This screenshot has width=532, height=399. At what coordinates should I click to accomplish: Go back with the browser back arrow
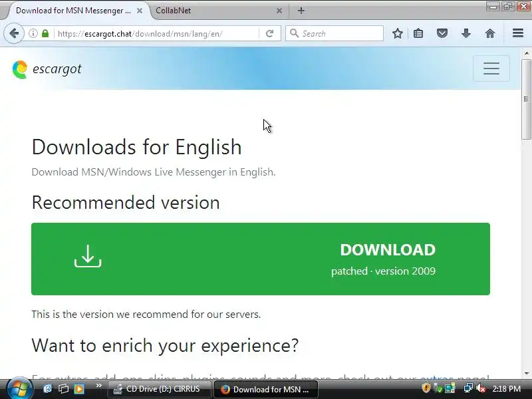(x=14, y=34)
